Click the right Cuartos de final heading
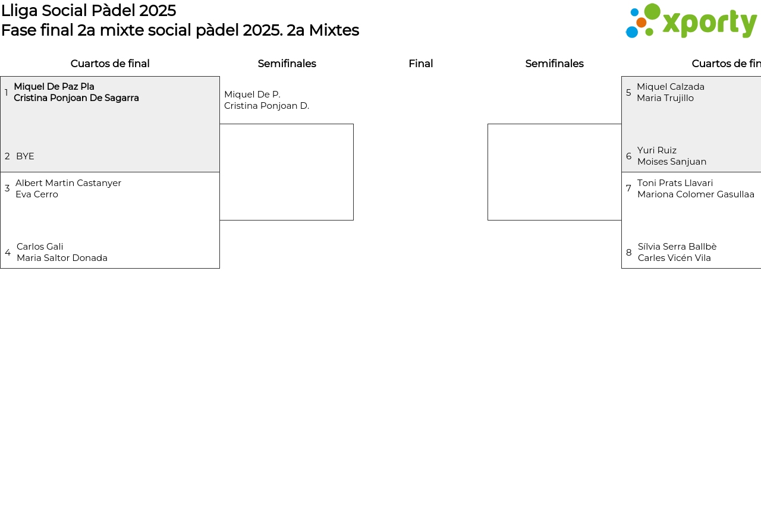Viewport: 761px width, 532px height. coord(725,64)
